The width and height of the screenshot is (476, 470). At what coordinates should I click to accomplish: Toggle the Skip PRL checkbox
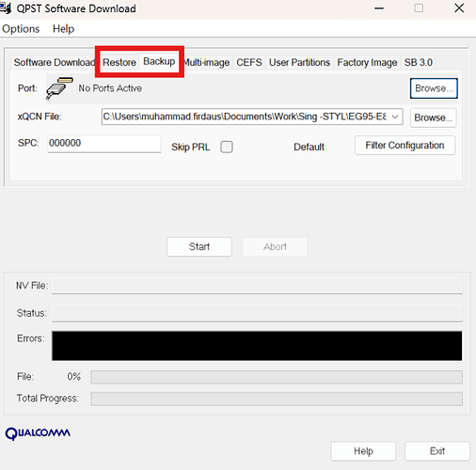tap(227, 147)
